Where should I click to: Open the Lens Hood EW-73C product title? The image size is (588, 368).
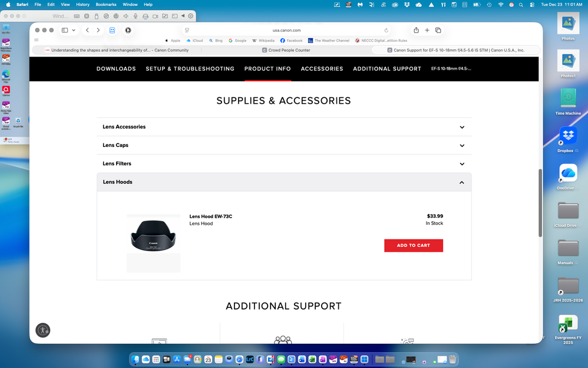point(211,216)
